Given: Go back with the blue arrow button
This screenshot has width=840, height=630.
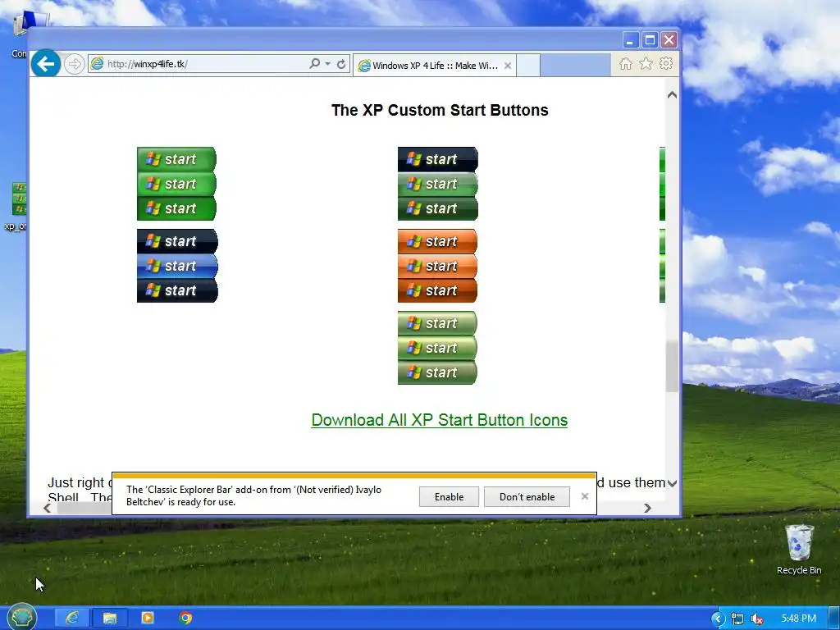Looking at the screenshot, I should (x=46, y=64).
